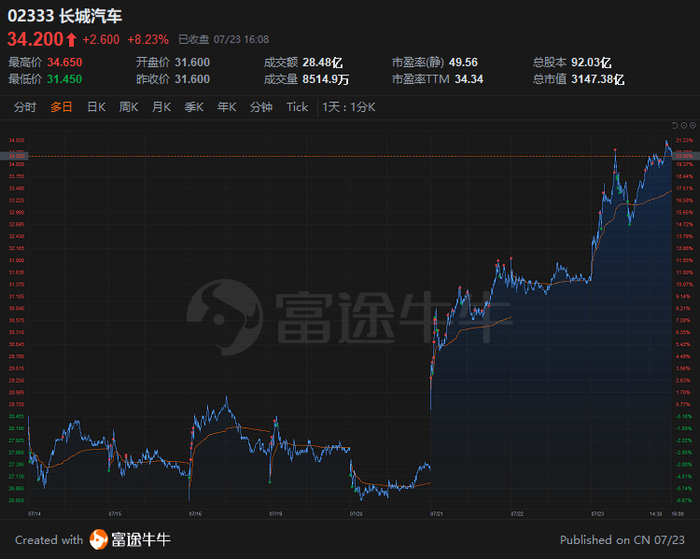
Task: Open the 年K yearly chart tab
Action: click(x=226, y=107)
